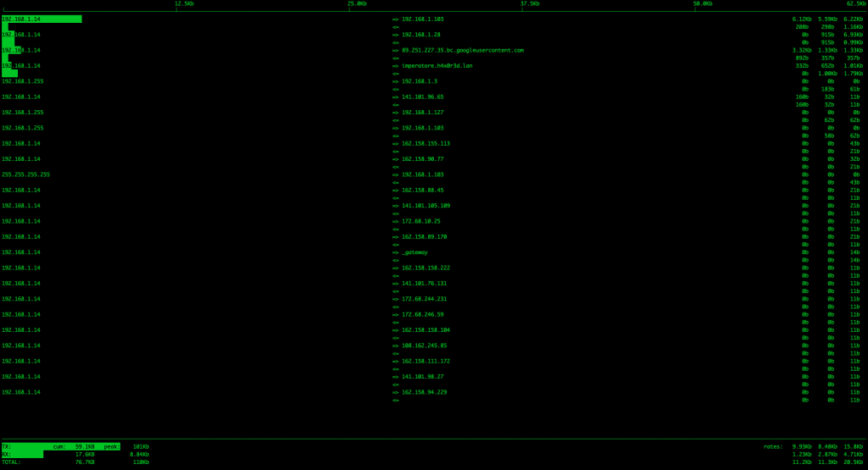Click host imperatore.h4x0r3d.lan

point(437,66)
